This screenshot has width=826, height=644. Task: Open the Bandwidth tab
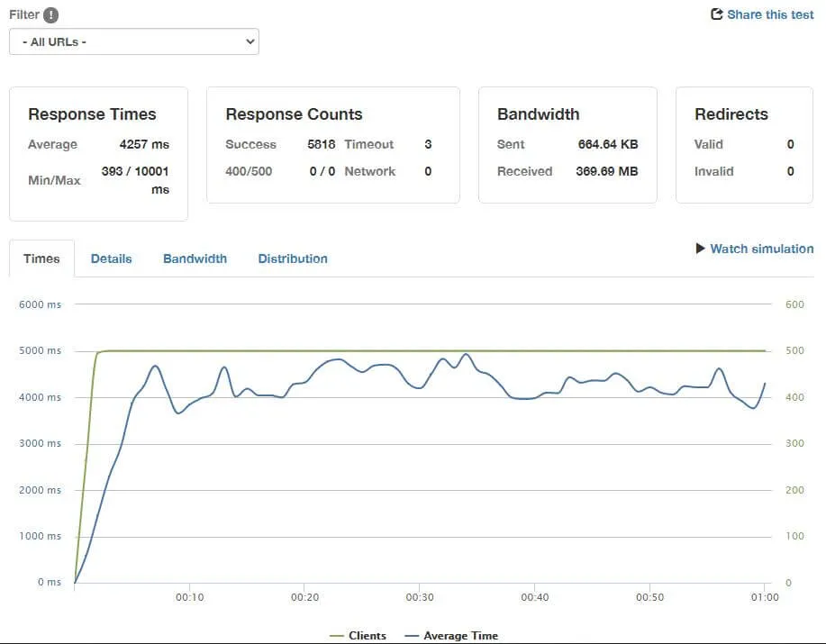point(195,259)
